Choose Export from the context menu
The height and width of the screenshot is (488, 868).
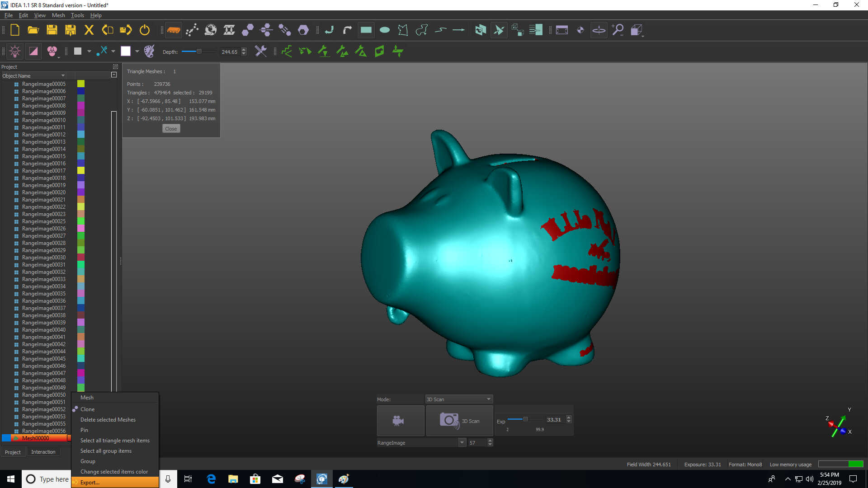[x=90, y=482]
